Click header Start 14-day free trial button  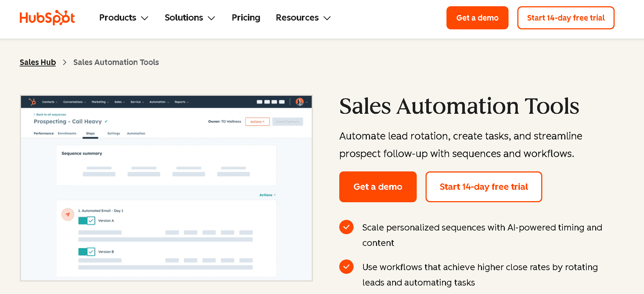click(566, 18)
